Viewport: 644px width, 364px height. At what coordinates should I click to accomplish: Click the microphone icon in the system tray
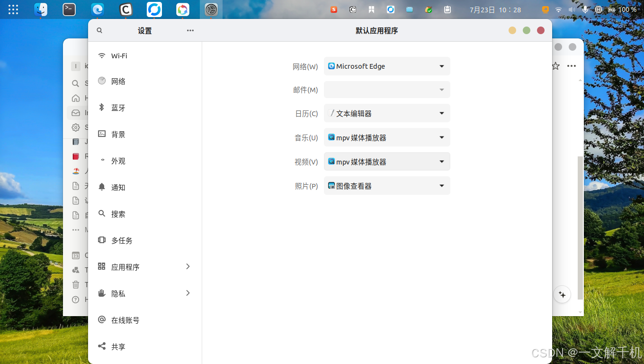pos(585,9)
